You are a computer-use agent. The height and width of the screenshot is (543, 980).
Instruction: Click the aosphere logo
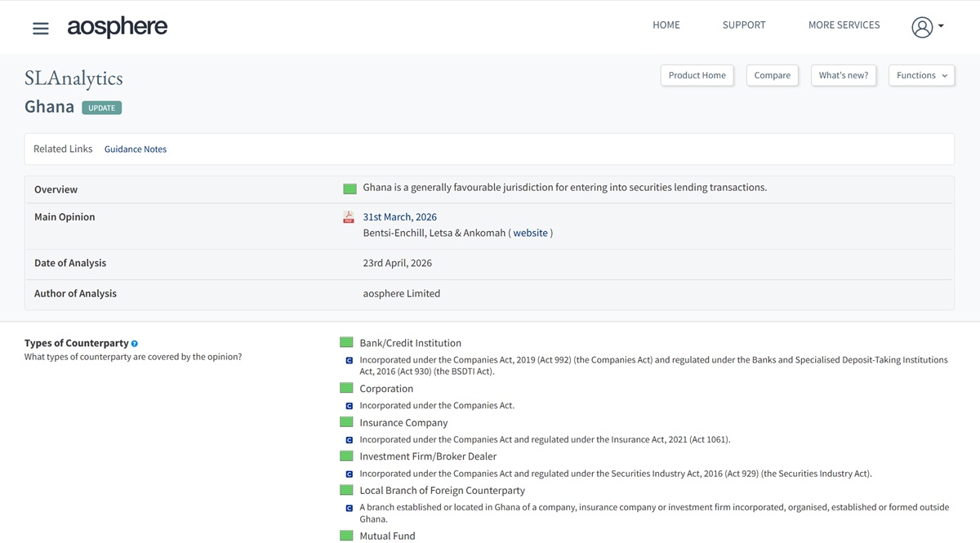(x=117, y=27)
